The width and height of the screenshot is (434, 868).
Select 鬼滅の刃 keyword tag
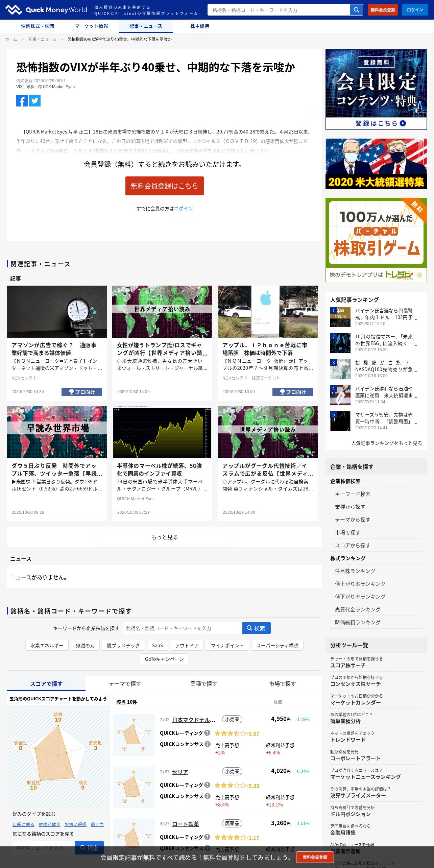click(85, 645)
